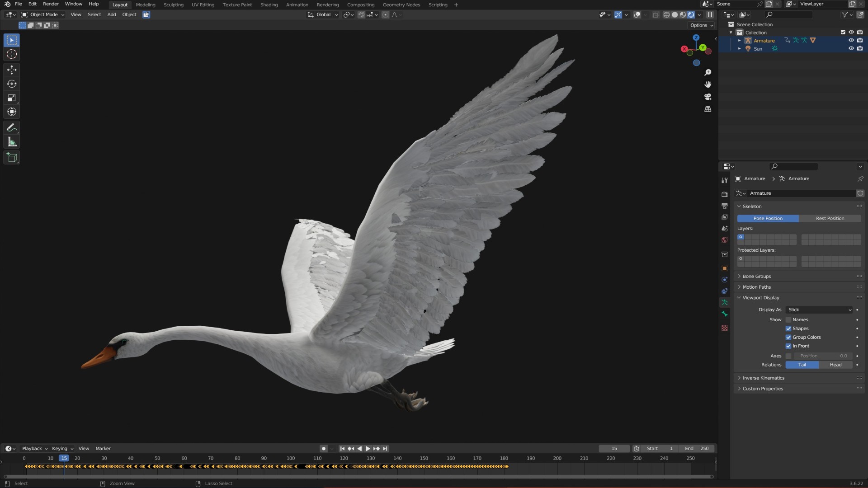Play the animation forward
Image resolution: width=868 pixels, height=488 pixels.
[x=368, y=449]
